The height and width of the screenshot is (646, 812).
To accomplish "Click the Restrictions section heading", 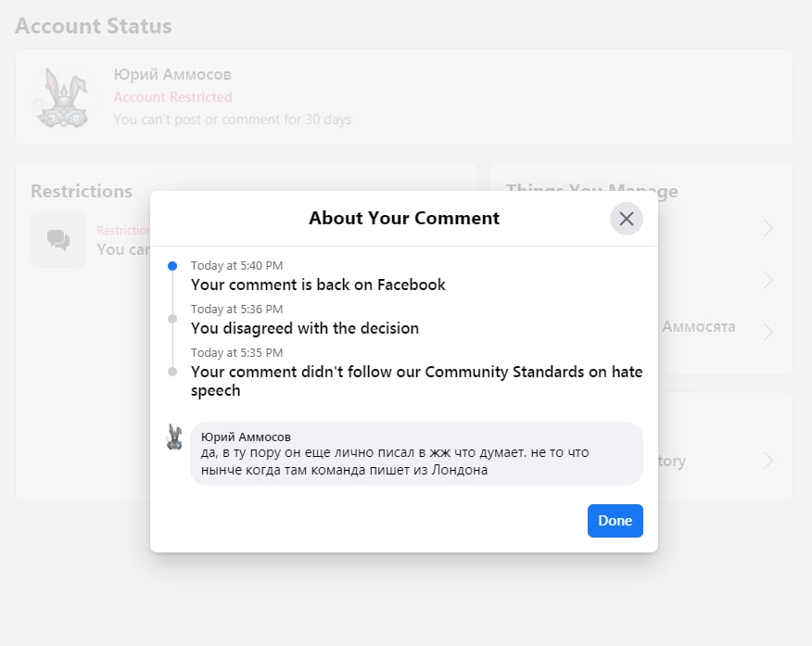I will click(82, 191).
